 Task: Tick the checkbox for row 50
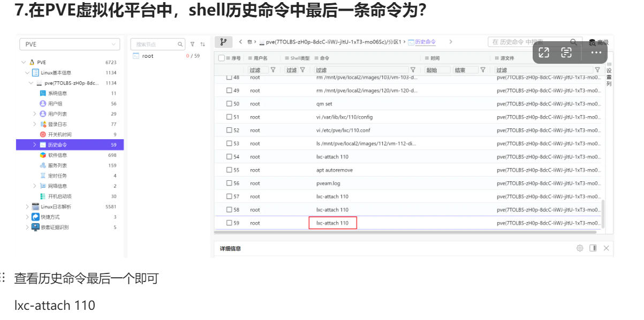[x=229, y=104]
